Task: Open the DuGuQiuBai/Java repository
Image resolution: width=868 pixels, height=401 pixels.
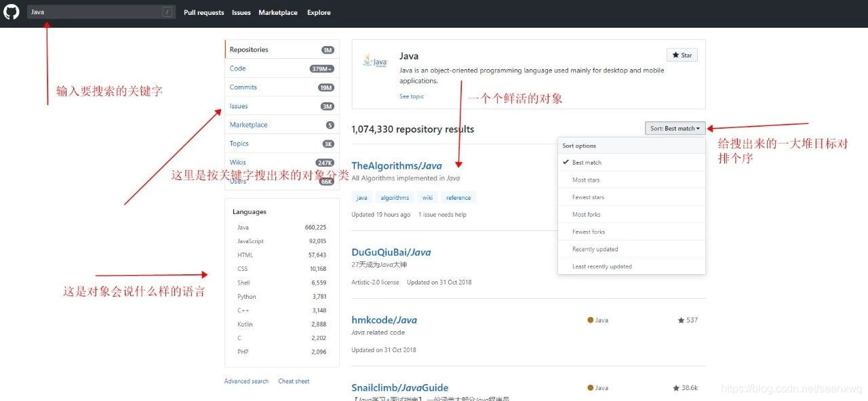Action: 391,252
